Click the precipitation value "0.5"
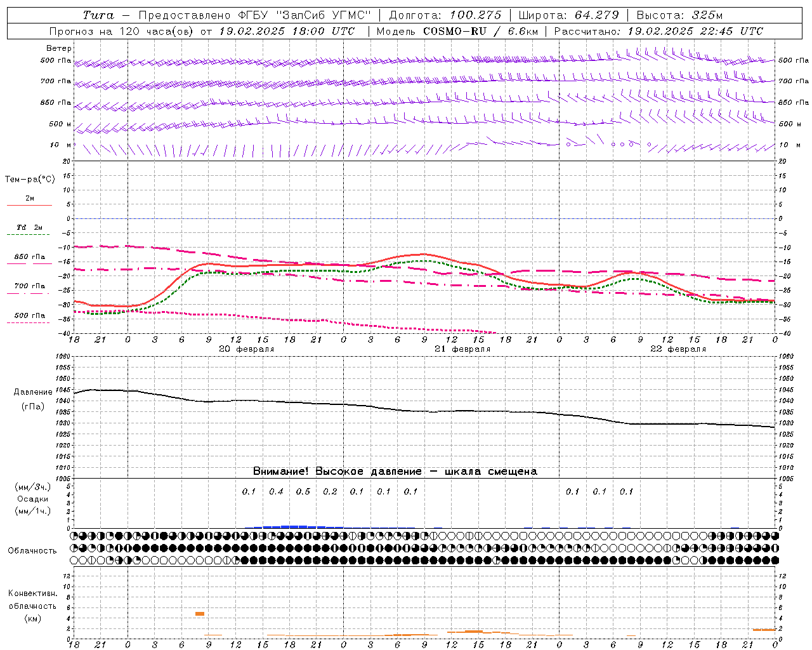812x650 pixels. pos(303,491)
